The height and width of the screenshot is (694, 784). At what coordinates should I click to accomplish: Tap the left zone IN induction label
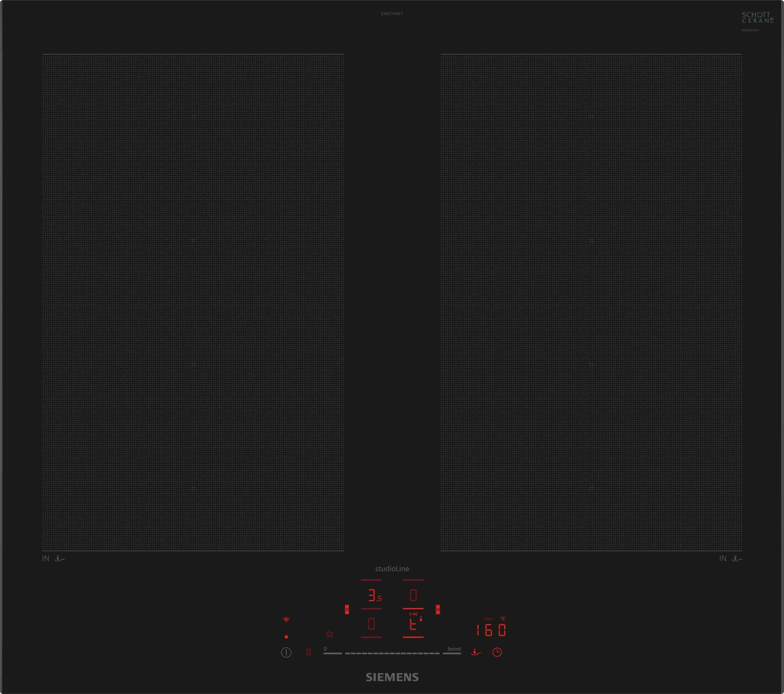pyautogui.click(x=46, y=558)
